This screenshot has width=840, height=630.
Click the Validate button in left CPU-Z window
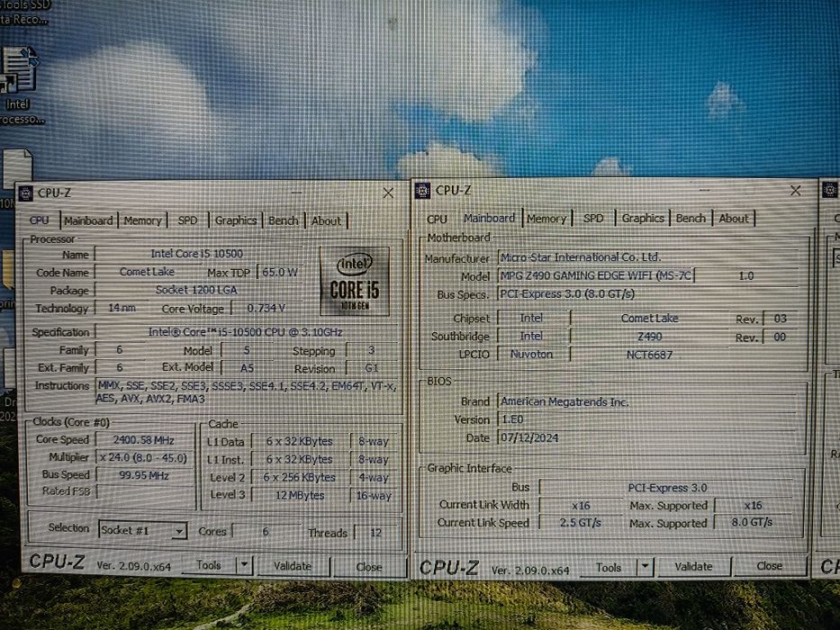point(293,566)
